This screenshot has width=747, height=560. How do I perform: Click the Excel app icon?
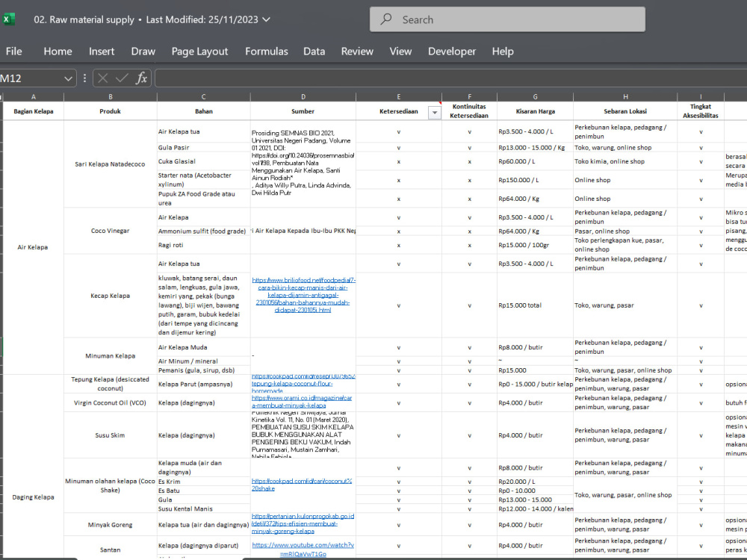click(8, 19)
